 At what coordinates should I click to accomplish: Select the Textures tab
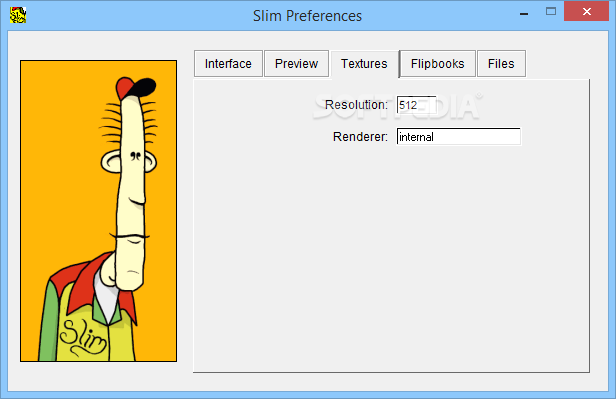(364, 64)
